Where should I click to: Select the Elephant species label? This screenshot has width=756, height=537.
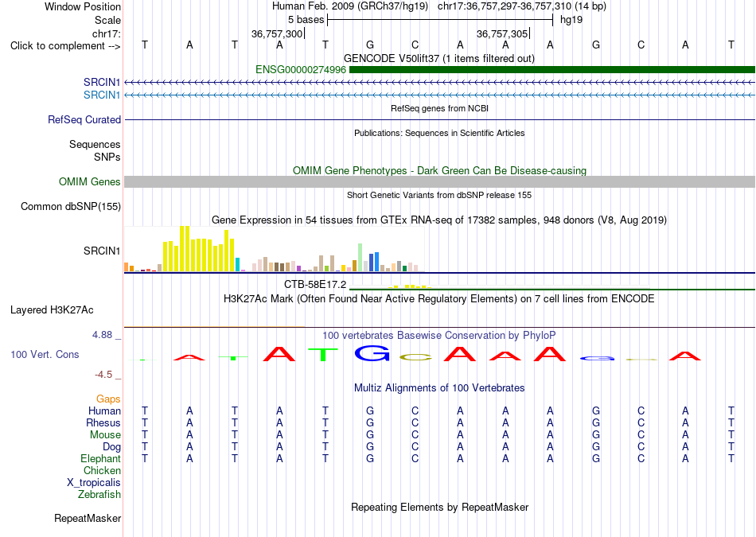tap(101, 458)
